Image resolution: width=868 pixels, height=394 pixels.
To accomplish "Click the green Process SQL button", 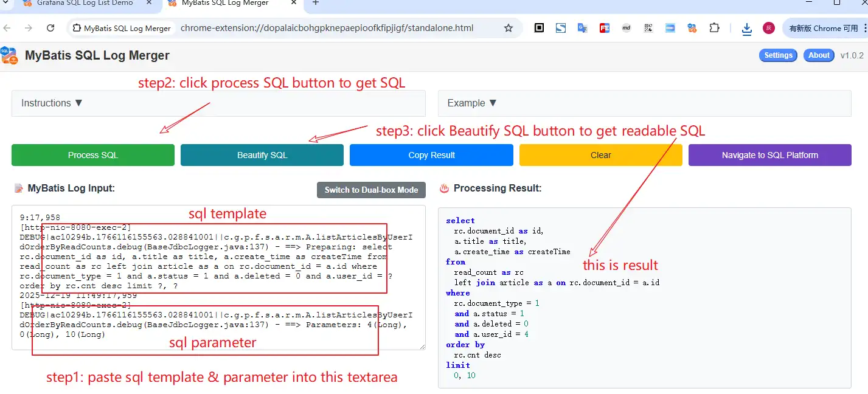I will pyautogui.click(x=93, y=155).
